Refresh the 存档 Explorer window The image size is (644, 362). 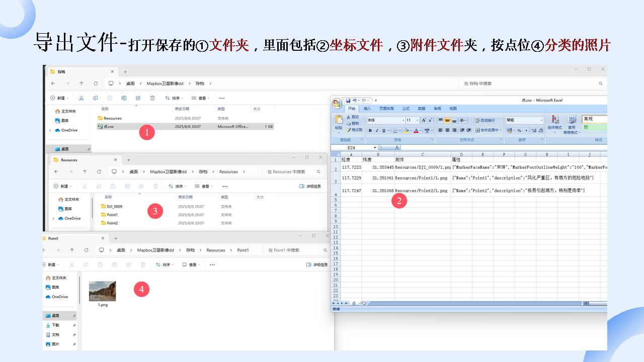point(96,83)
